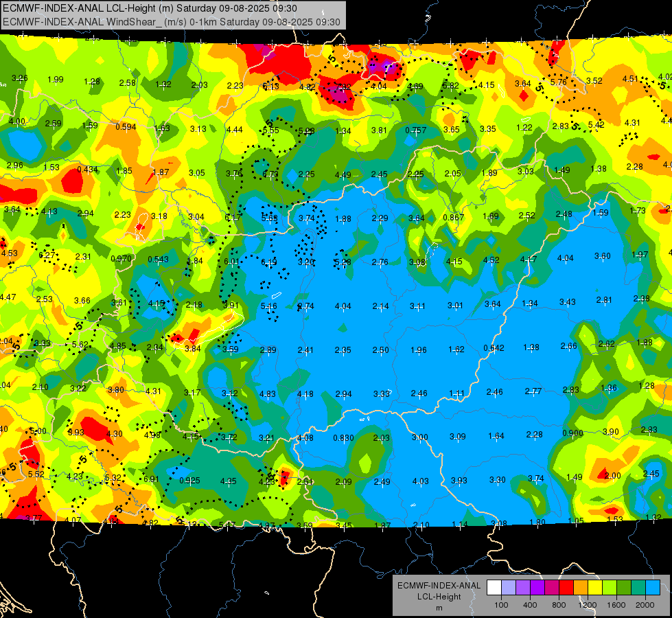This screenshot has width=672, height=618.
Task: Click the wind shear value '0.925'
Action: point(189,481)
